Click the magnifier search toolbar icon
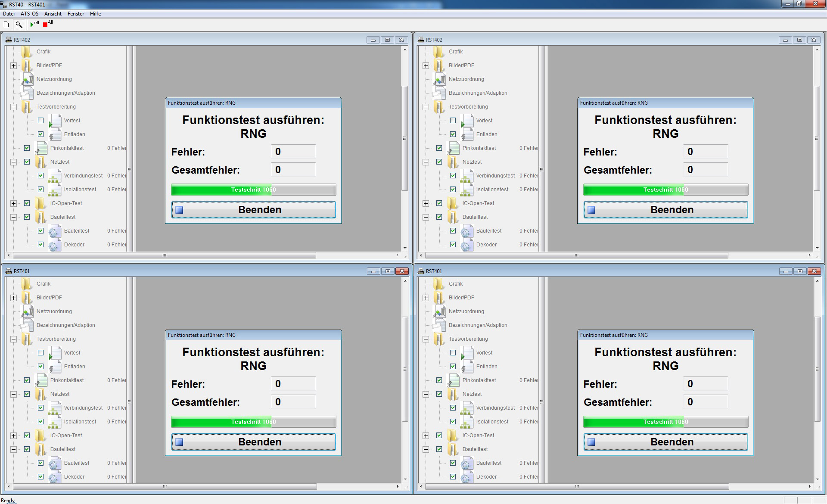827x504 pixels. coord(19,25)
